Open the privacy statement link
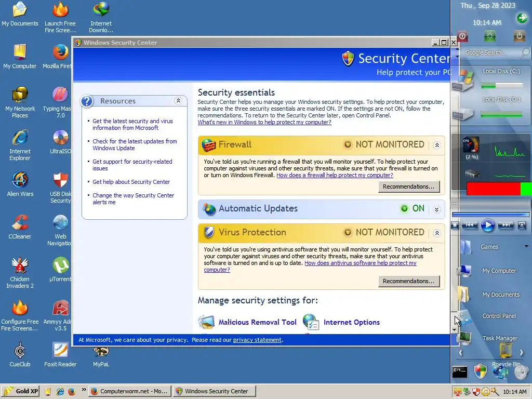This screenshot has width=532, height=399. pos(257,340)
